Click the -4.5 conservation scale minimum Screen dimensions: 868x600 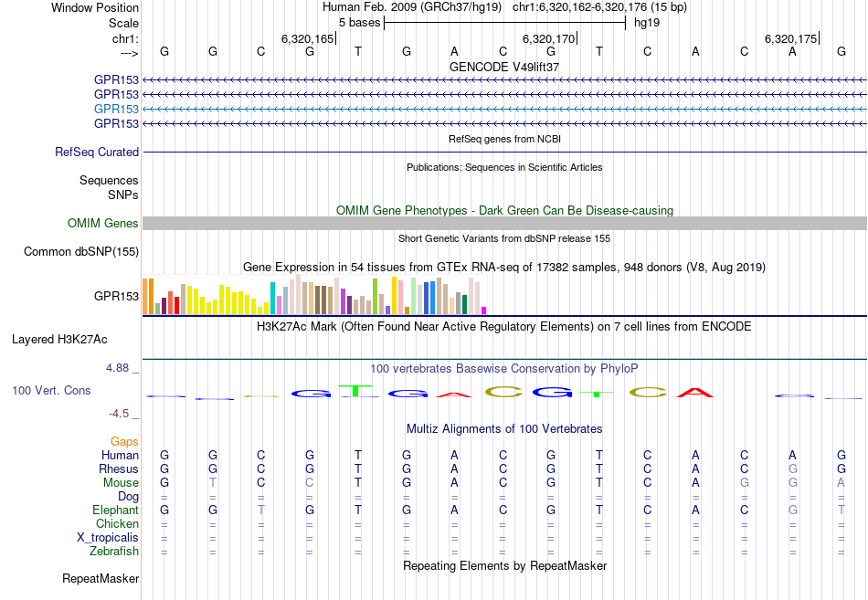point(119,414)
